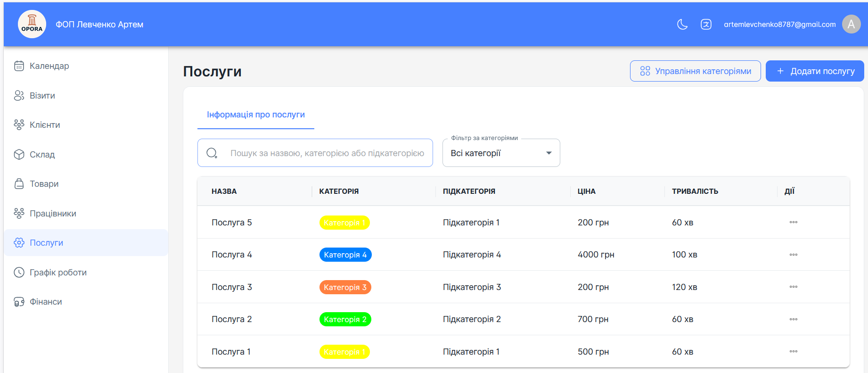This screenshot has width=868, height=373.
Task: Click Додати послугу button
Action: pos(815,71)
